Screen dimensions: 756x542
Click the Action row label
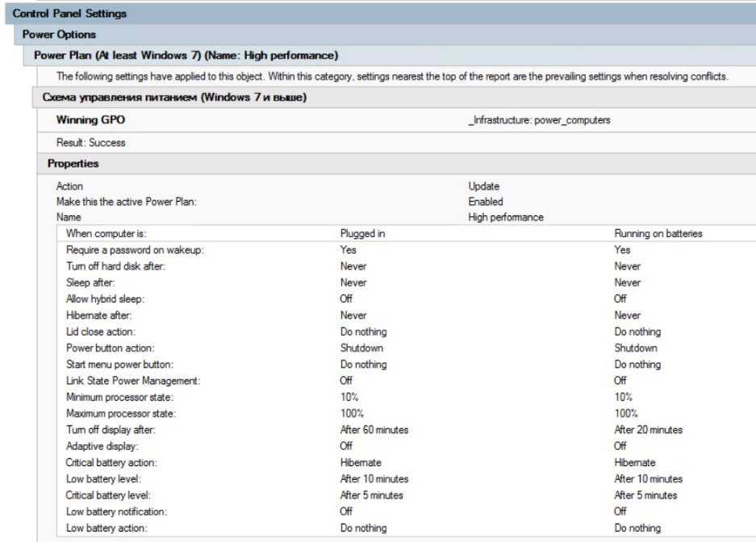69,186
